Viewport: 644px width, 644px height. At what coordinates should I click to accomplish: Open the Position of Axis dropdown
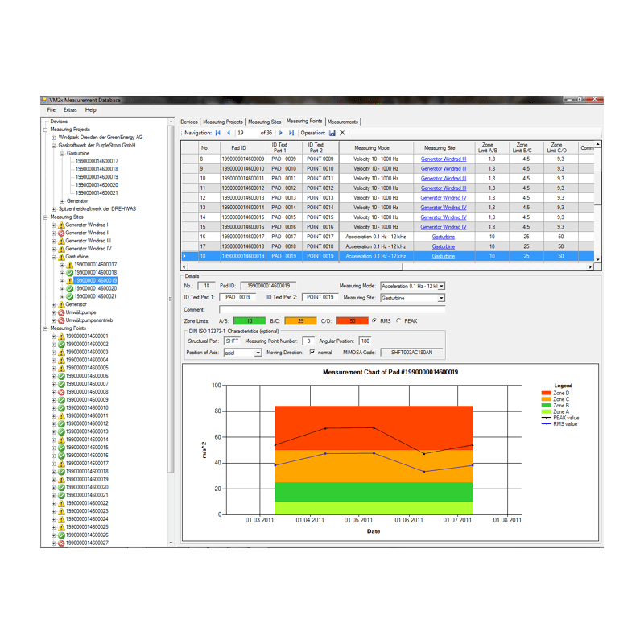pos(258,353)
